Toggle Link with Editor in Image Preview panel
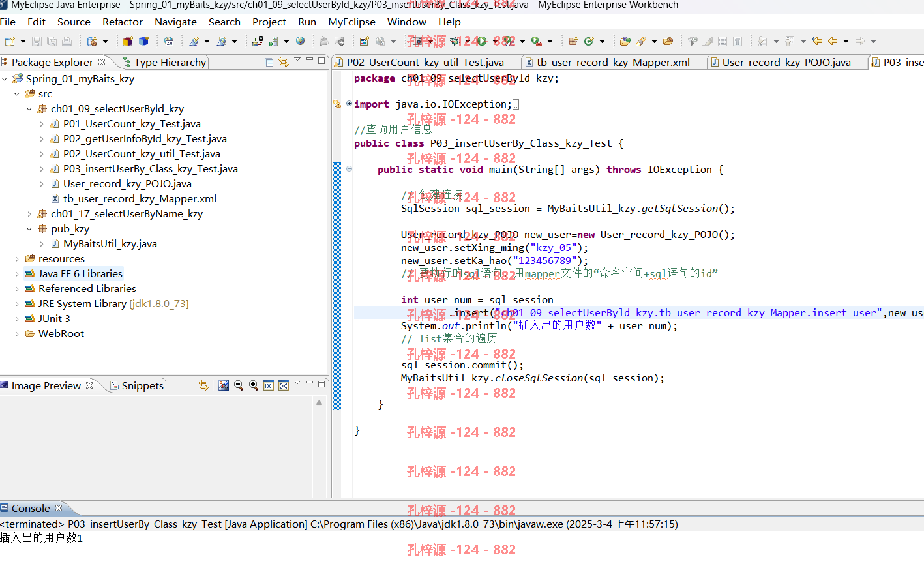 click(203, 385)
